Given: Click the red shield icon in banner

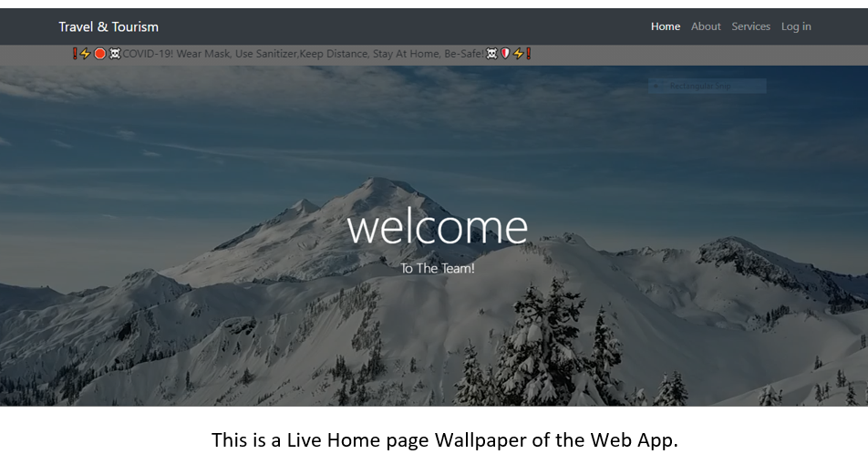Looking at the screenshot, I should tap(505, 54).
